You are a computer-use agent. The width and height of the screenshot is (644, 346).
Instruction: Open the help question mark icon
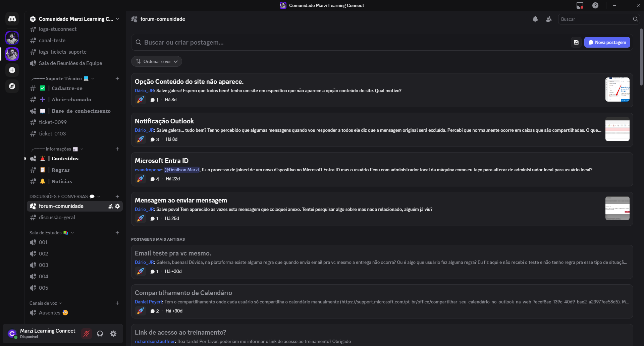[596, 5]
